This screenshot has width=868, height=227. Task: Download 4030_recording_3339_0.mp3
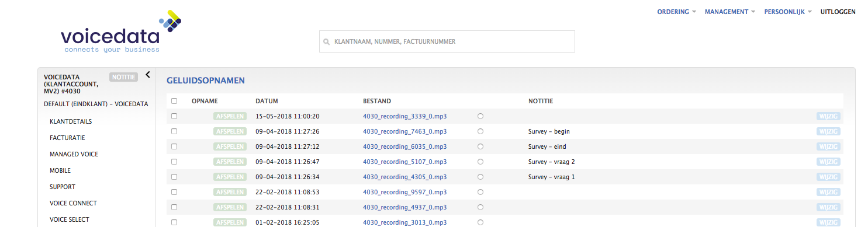pos(404,116)
